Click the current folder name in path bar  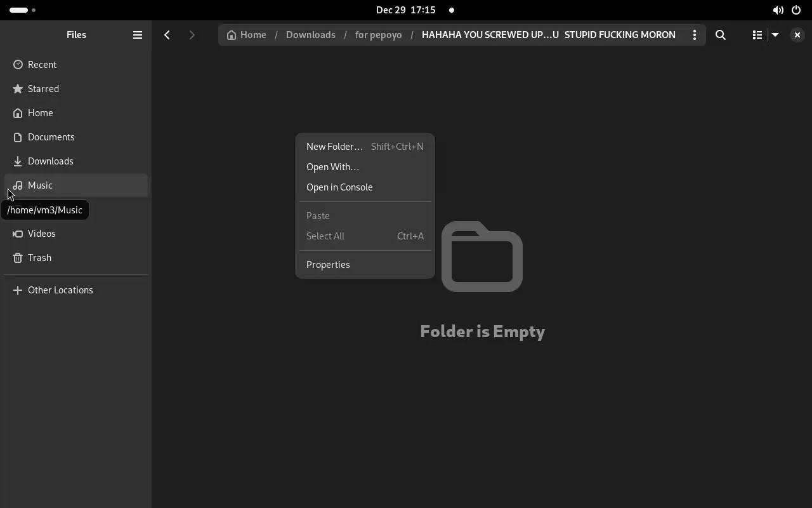pyautogui.click(x=548, y=35)
